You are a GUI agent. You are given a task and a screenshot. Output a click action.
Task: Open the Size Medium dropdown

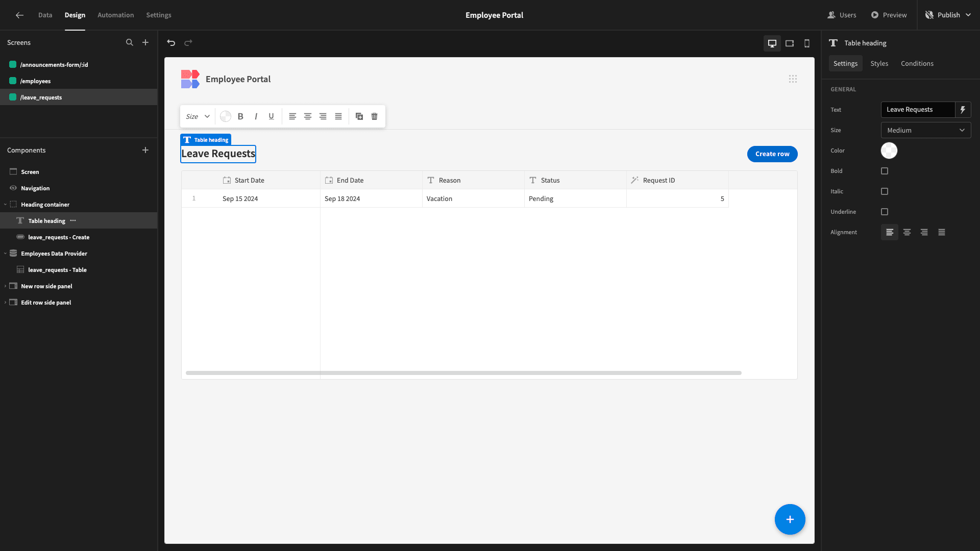(925, 130)
